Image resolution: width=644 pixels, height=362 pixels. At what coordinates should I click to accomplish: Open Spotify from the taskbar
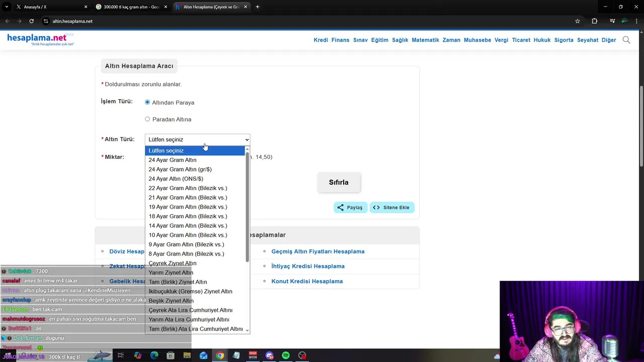[286, 355]
